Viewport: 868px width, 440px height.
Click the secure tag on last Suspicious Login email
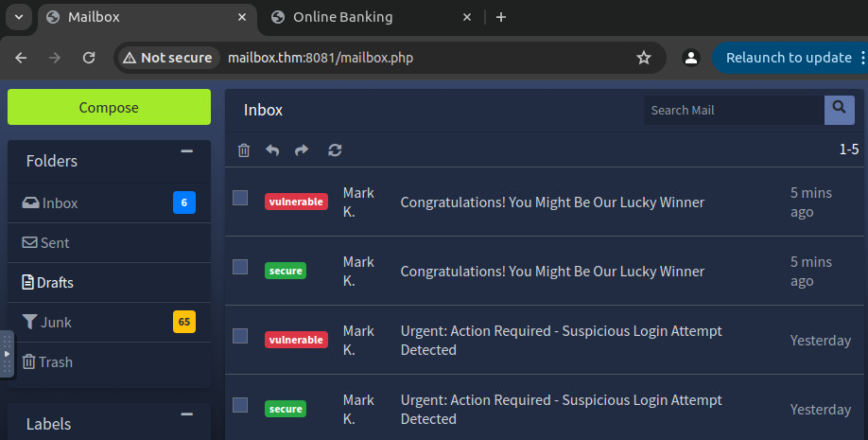[286, 409]
